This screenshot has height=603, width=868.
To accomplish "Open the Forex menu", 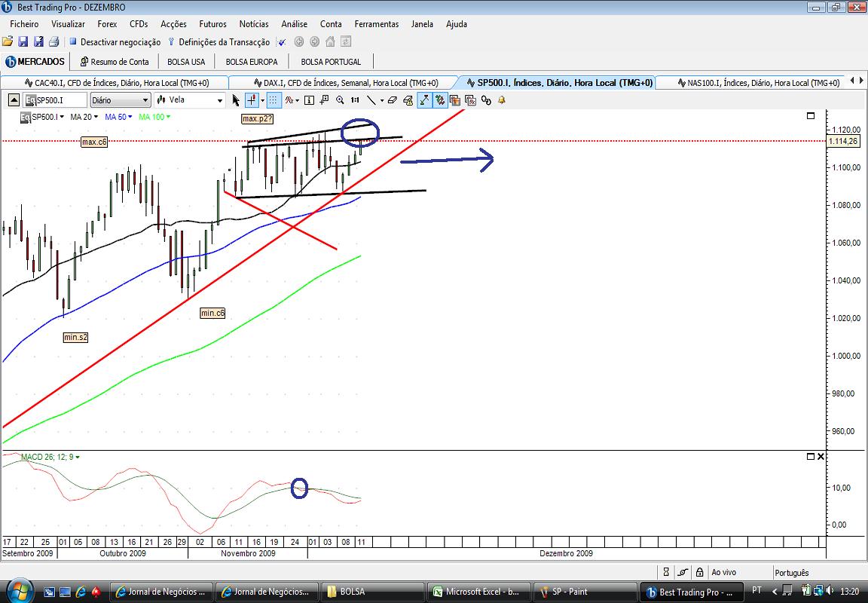I will tap(108, 24).
